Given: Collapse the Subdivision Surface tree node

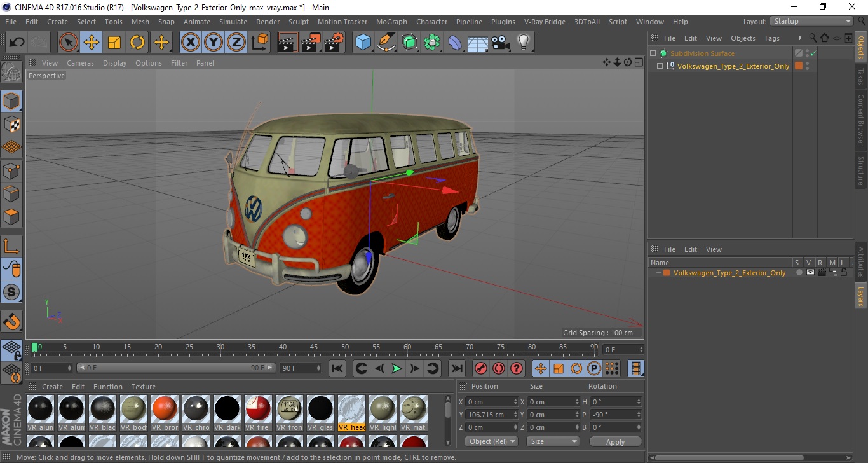Looking at the screenshot, I should [653, 53].
